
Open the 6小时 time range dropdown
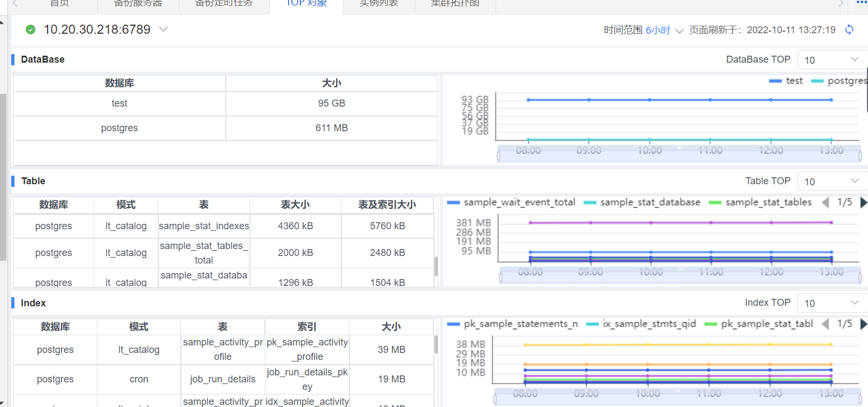tap(664, 31)
